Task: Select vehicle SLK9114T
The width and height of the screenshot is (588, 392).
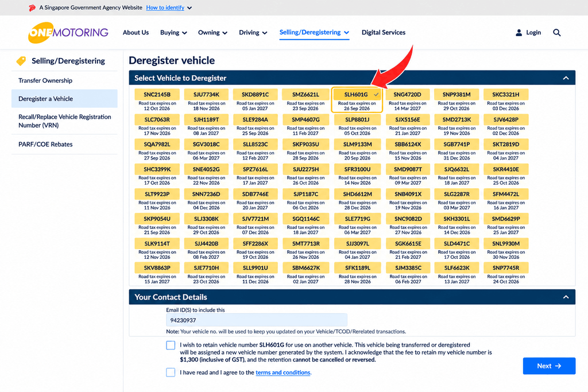Action: click(x=157, y=243)
